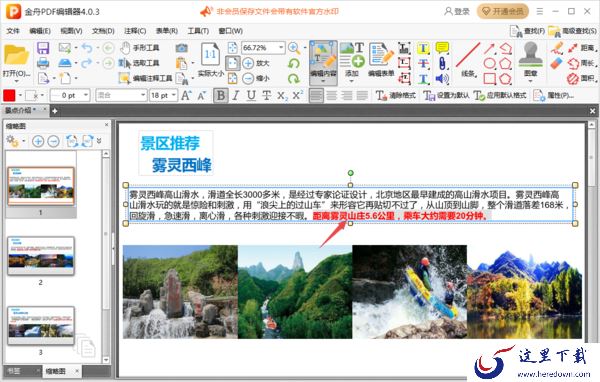Open the View (视图) menu
Viewport: 600px width, 382px height.
pyautogui.click(x=71, y=31)
